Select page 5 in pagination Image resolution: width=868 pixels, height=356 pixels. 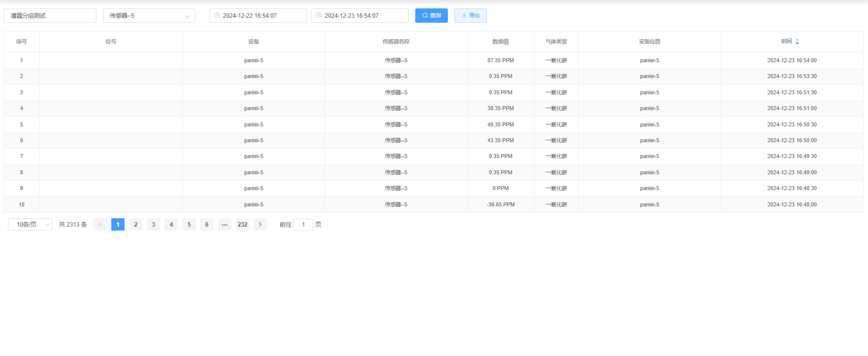pos(189,225)
